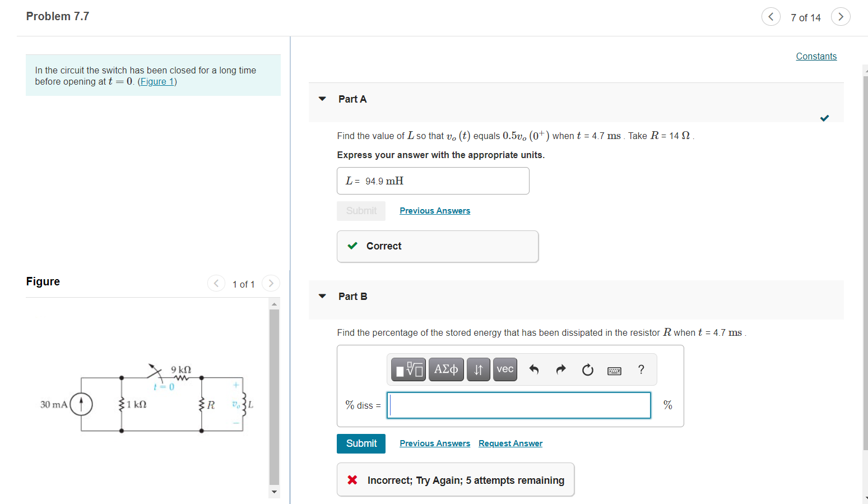Show the keyboard shortcuts icon
This screenshot has height=504, width=868.
(614, 371)
